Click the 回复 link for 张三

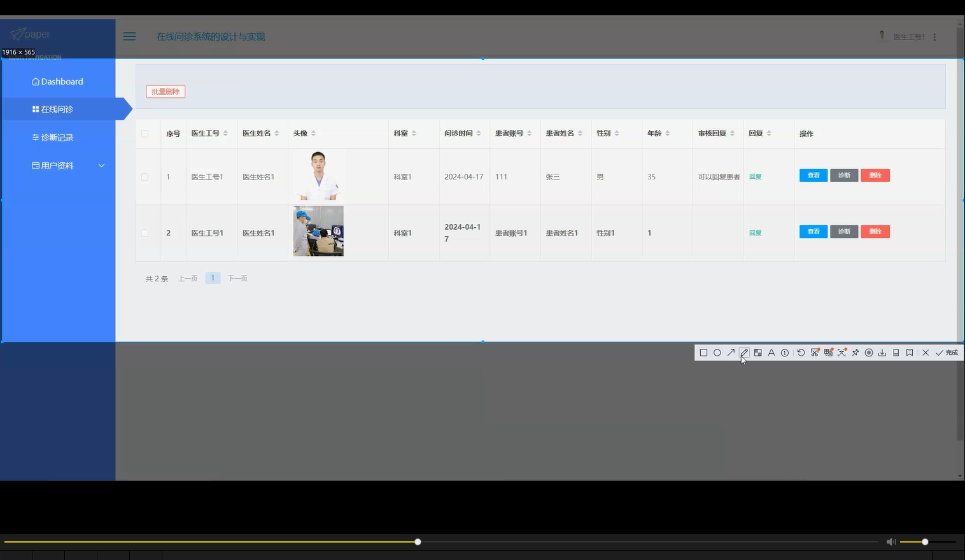(x=755, y=176)
